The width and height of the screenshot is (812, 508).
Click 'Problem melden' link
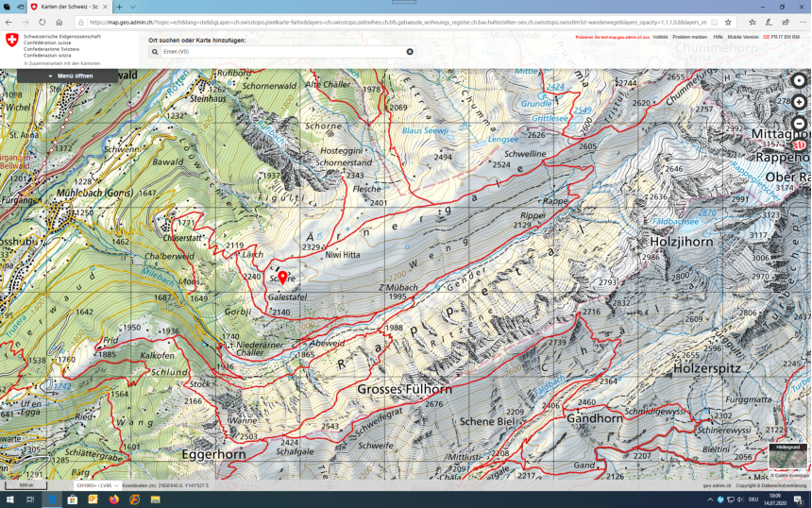pos(689,37)
